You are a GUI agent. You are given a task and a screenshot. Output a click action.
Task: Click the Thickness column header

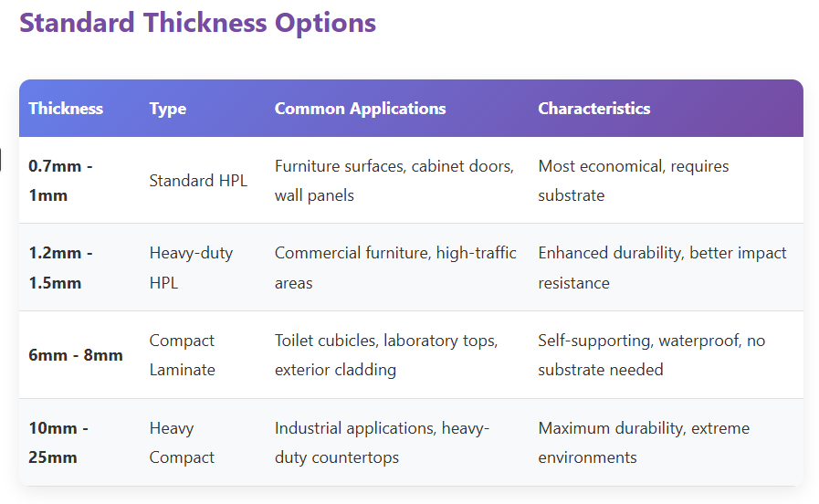[x=66, y=109]
